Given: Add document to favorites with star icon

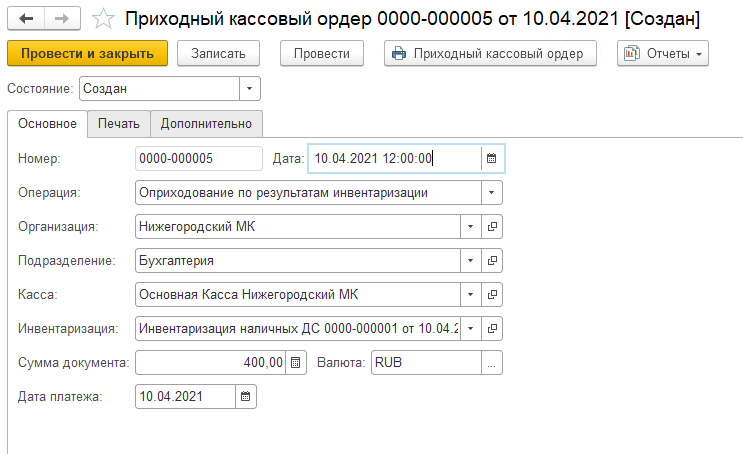Looking at the screenshot, I should 102,19.
